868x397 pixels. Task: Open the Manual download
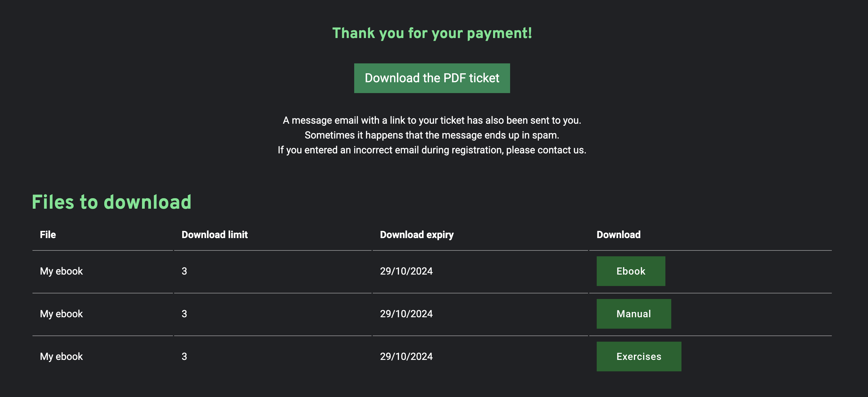pos(634,314)
